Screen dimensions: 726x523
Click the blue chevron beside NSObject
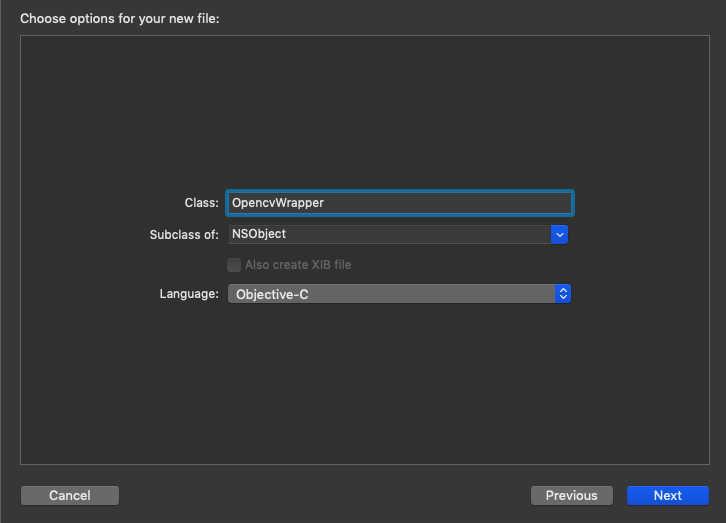click(x=559, y=235)
